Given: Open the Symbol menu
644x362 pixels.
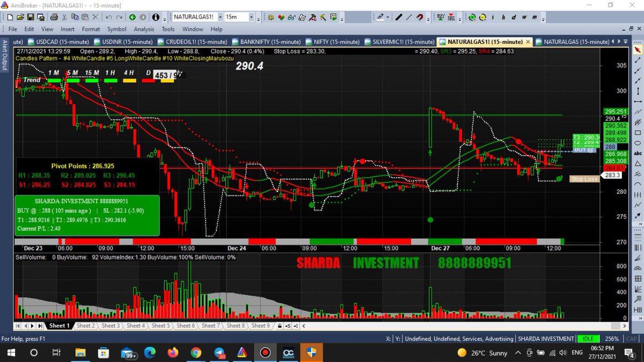Looking at the screenshot, I should point(116,29).
